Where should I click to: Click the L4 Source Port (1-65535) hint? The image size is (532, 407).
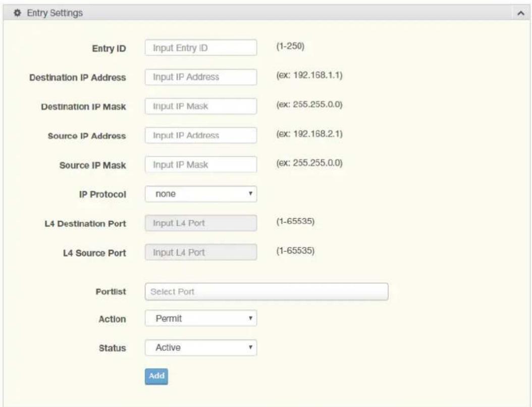tap(295, 251)
